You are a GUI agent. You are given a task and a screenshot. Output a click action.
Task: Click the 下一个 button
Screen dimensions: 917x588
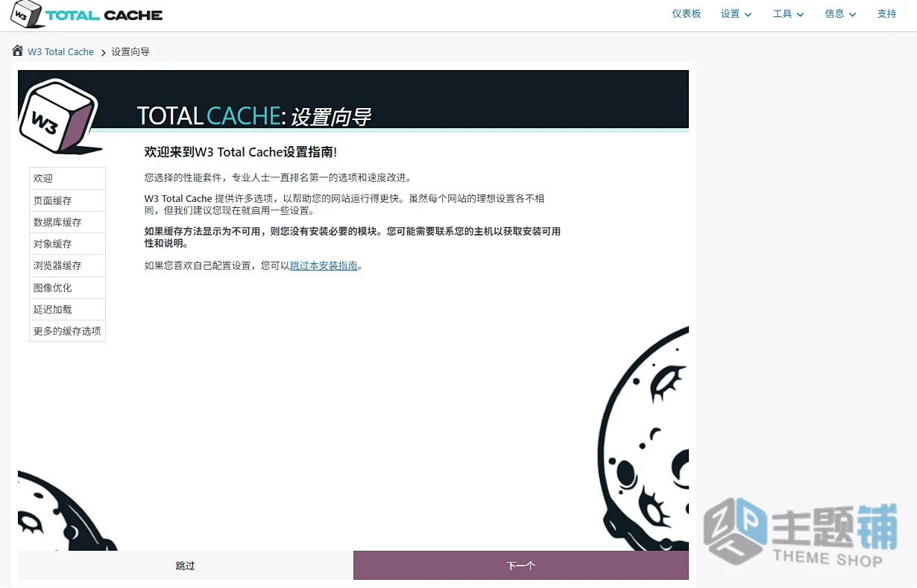tap(521, 566)
